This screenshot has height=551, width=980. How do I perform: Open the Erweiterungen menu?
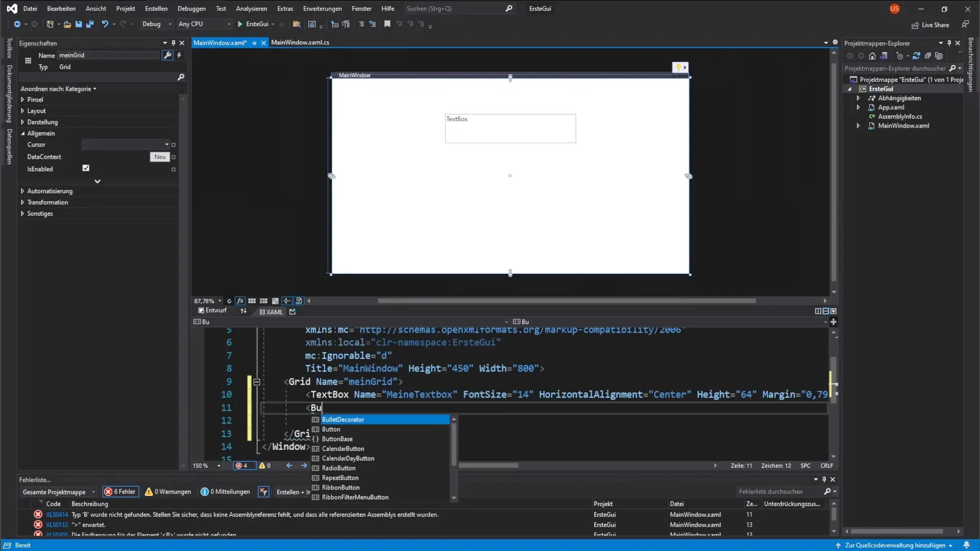(x=322, y=9)
